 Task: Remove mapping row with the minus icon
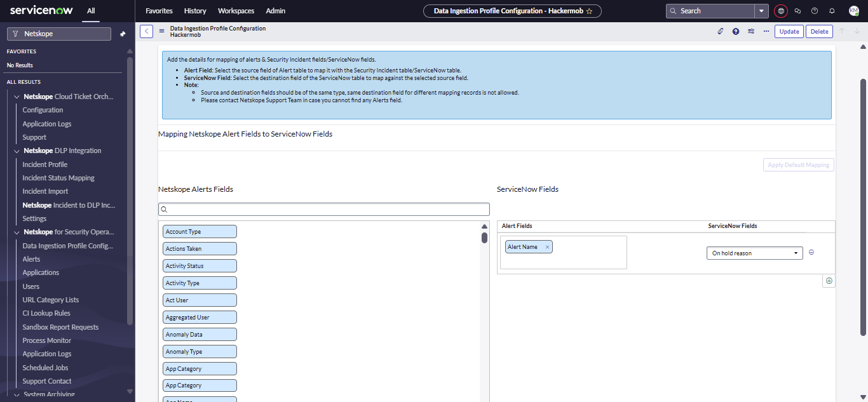tap(811, 252)
